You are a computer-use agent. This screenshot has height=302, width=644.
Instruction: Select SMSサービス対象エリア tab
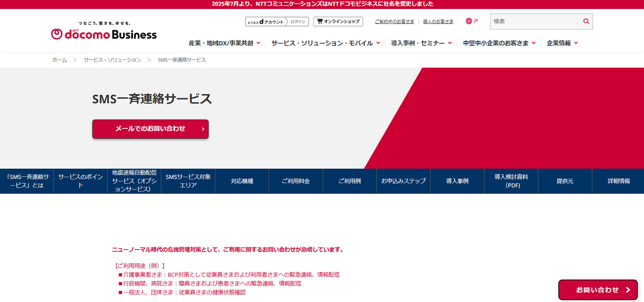(188, 181)
